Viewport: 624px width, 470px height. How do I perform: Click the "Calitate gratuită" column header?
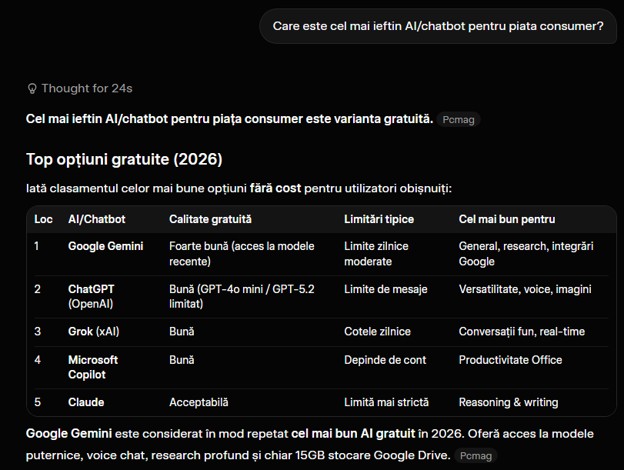[210, 219]
